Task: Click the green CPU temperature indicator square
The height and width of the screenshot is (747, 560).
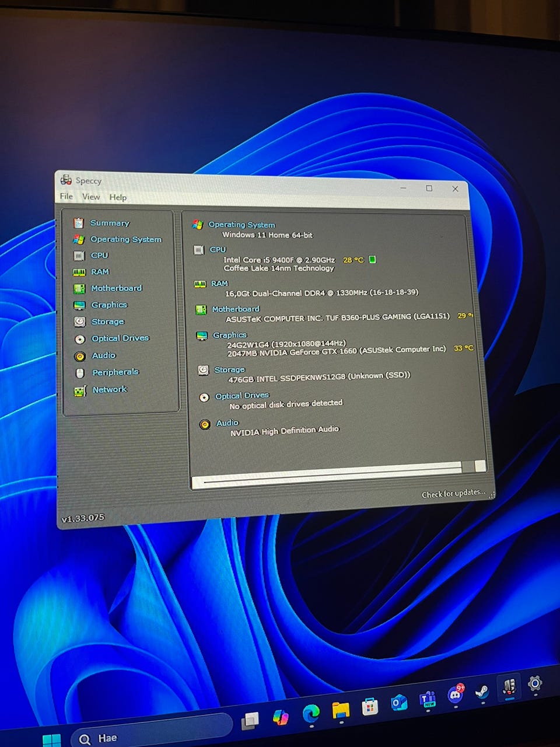Action: (373, 259)
